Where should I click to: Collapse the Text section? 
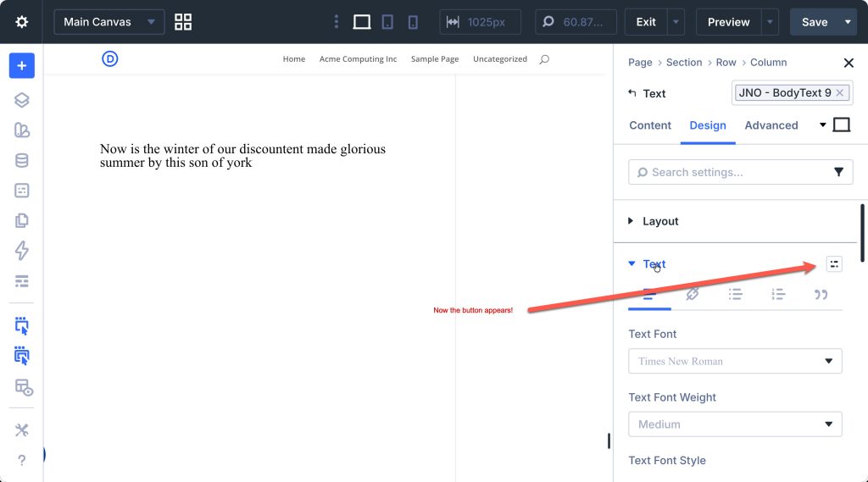(654, 264)
